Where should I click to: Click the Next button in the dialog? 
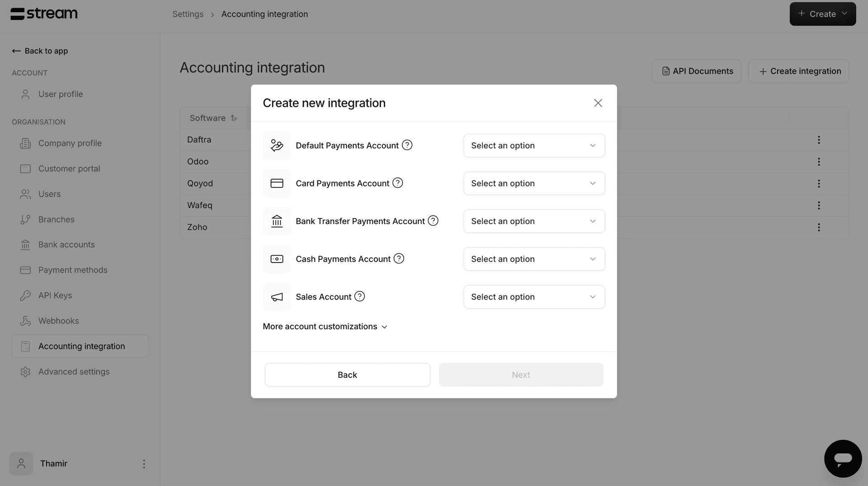pos(521,375)
